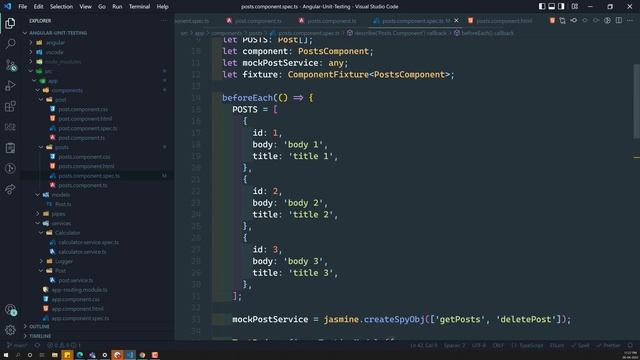The image size is (640, 360).
Task: Toggle the primary side bar layout
Action: coord(542,7)
